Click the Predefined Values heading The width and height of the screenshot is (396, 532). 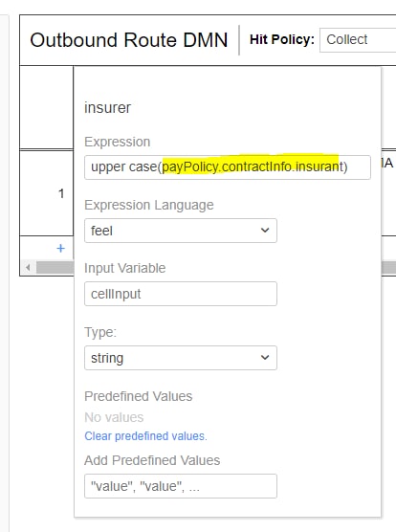click(139, 396)
